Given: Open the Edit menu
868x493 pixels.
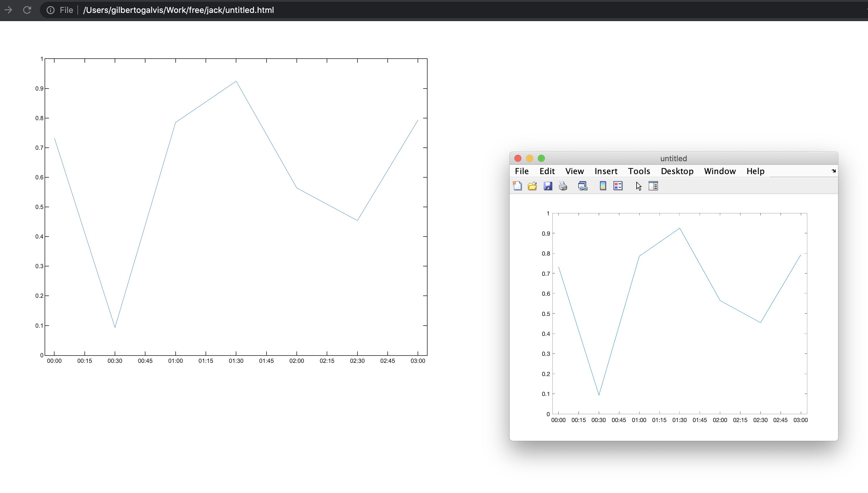Looking at the screenshot, I should tap(547, 171).
